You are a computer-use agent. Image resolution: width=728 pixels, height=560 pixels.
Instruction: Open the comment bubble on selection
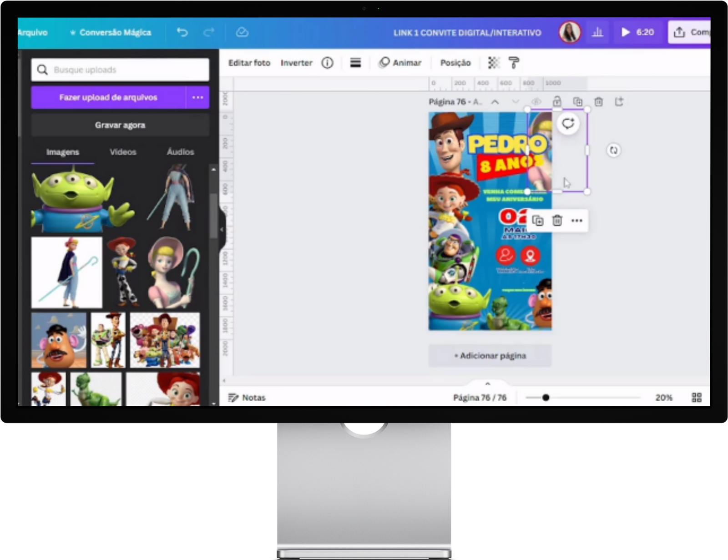[567, 123]
